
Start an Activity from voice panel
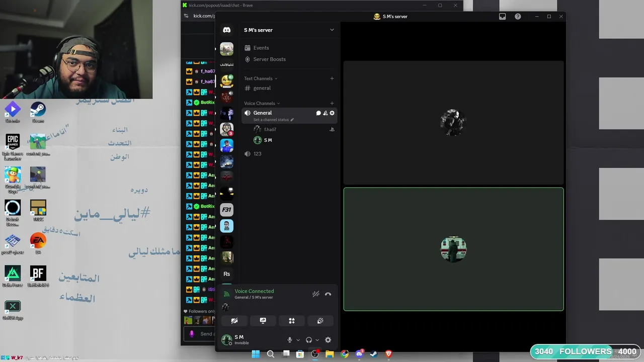point(291,321)
